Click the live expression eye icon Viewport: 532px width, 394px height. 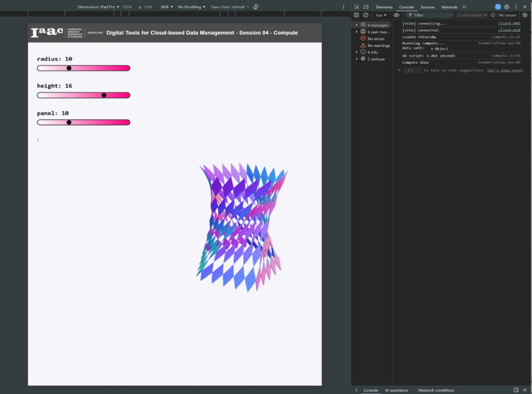point(396,15)
